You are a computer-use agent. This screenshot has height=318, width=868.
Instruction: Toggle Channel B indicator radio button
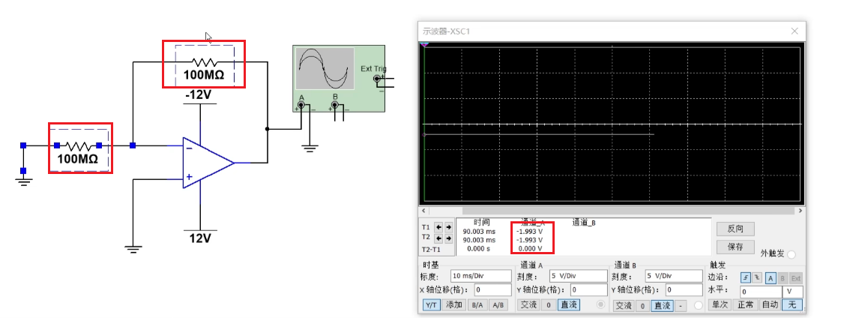[698, 305]
